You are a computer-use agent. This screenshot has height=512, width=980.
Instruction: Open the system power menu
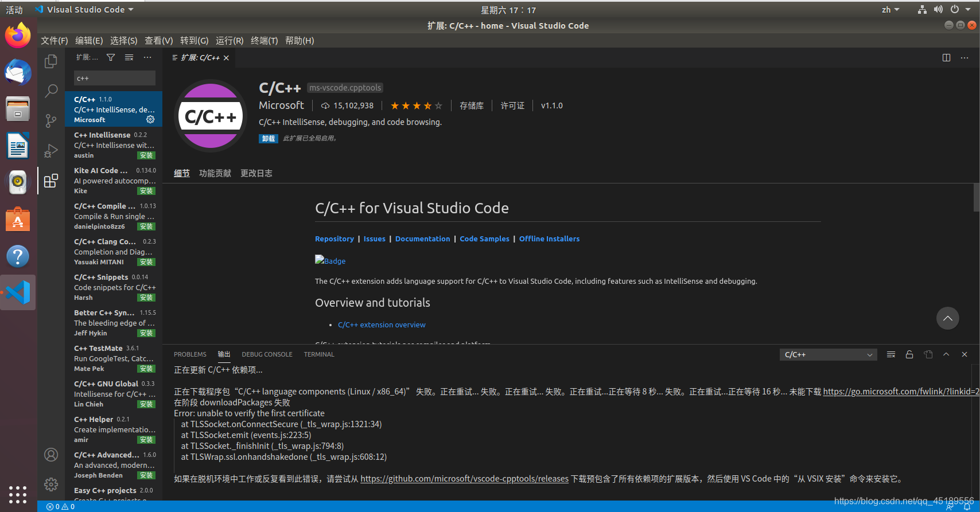point(960,10)
